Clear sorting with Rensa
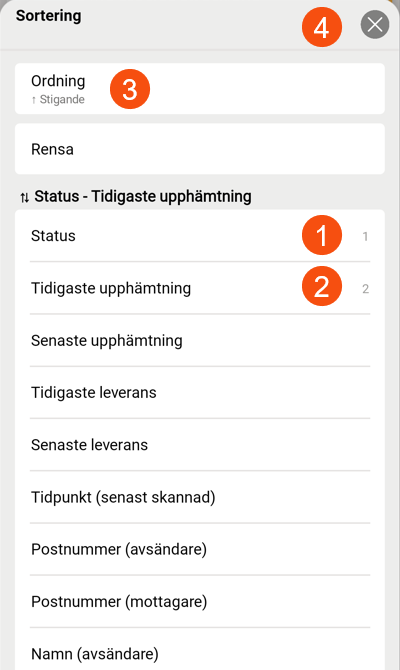 [200, 149]
